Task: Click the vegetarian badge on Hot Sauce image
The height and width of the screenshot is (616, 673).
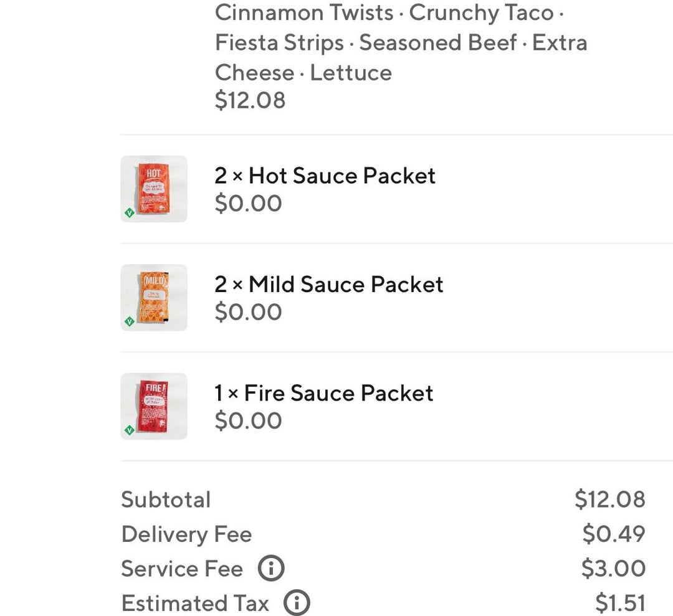Action: point(130,212)
